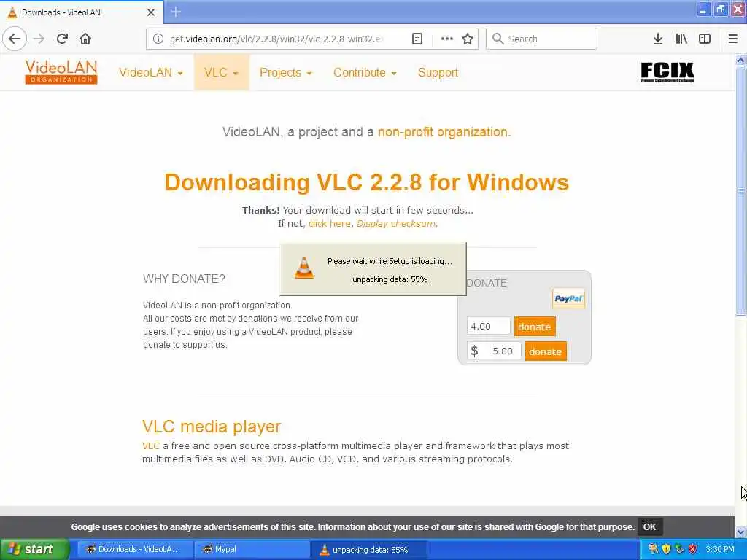
Task: Click the VideoLAN Organization logo
Action: click(61, 72)
